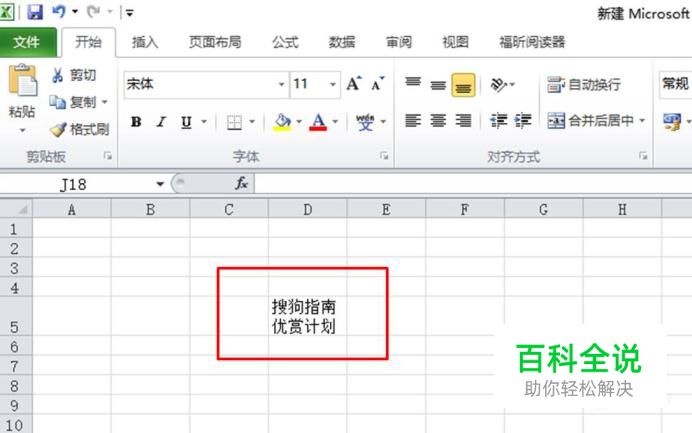Click the fx insert function icon

241,183
